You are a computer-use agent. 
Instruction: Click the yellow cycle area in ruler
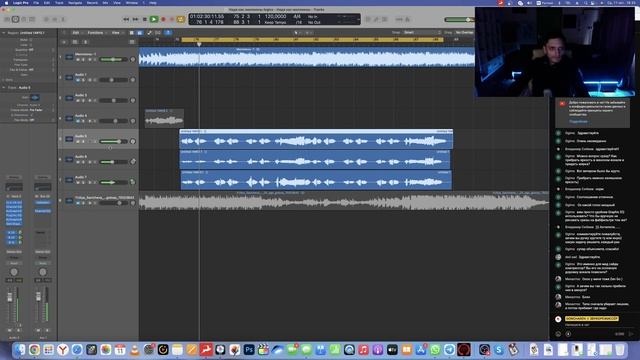coord(312,40)
